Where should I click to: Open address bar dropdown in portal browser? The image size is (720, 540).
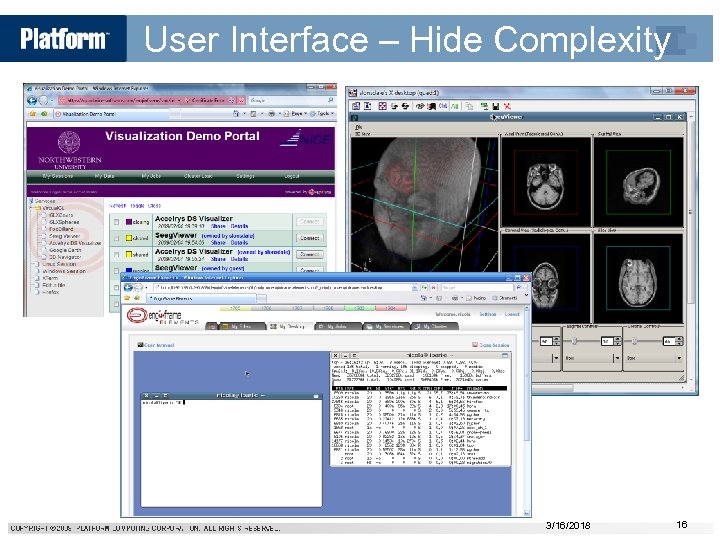179,100
